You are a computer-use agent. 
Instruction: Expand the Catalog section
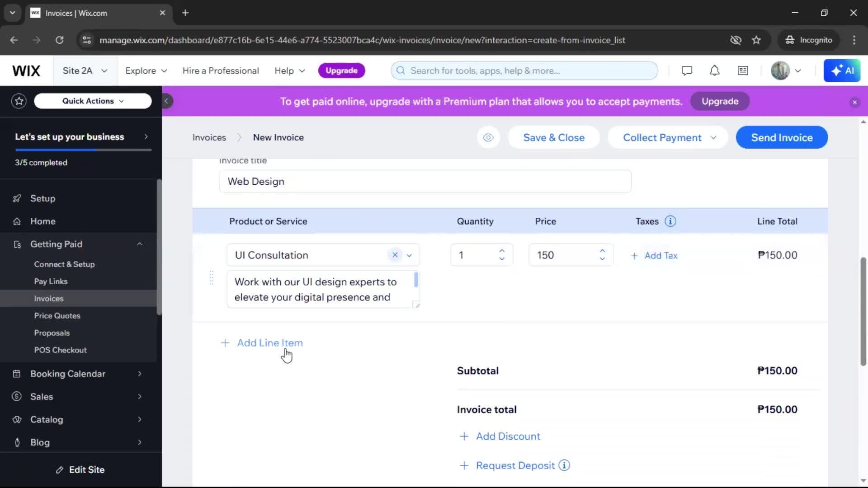(x=140, y=420)
